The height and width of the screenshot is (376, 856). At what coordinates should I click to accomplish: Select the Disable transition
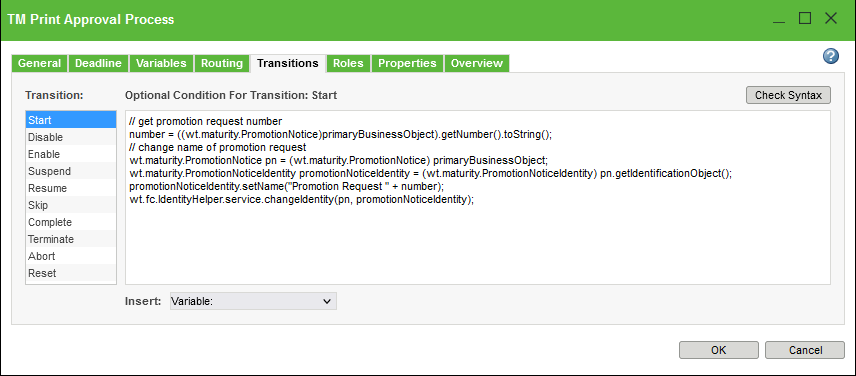click(71, 137)
